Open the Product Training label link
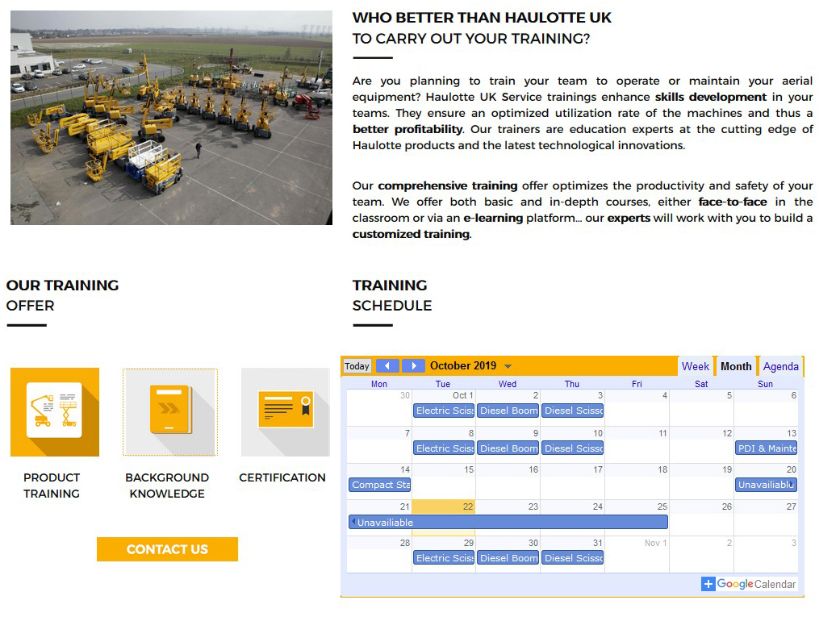The width and height of the screenshot is (840, 617). point(52,486)
